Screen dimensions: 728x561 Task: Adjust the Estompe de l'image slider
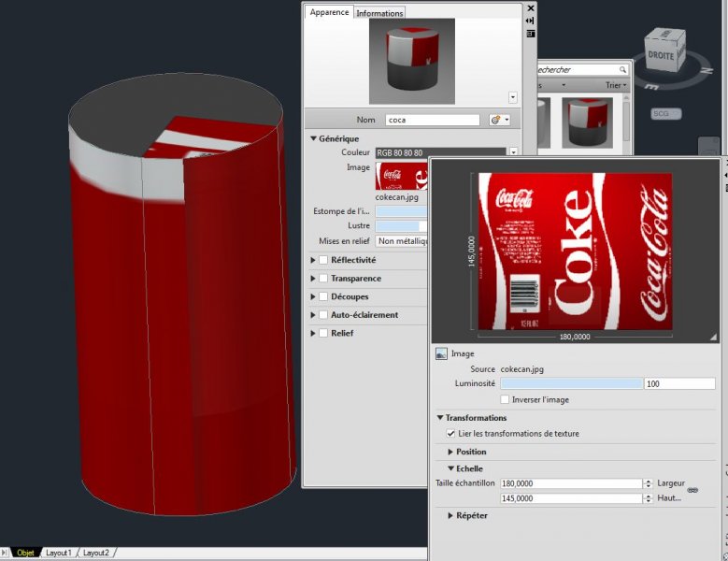[x=401, y=211]
